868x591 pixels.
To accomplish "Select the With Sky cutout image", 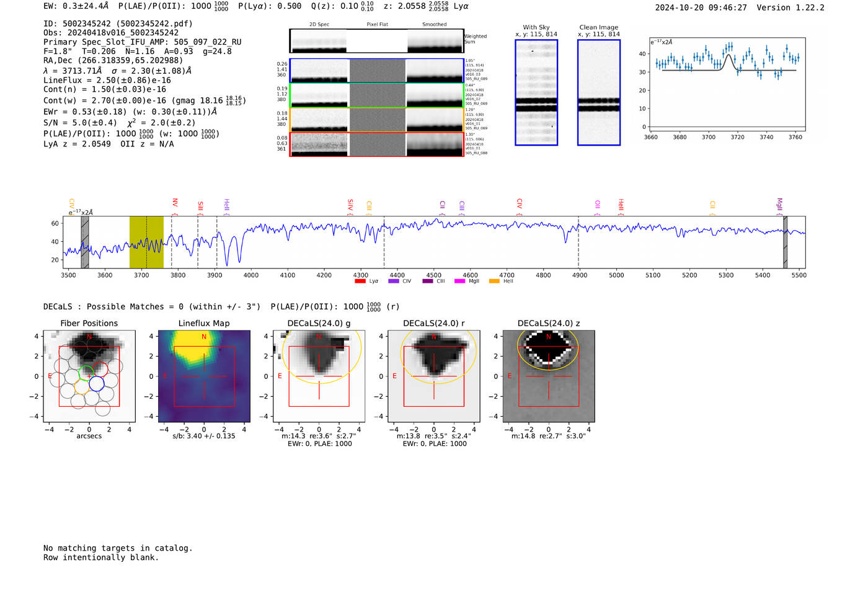I will (536, 92).
